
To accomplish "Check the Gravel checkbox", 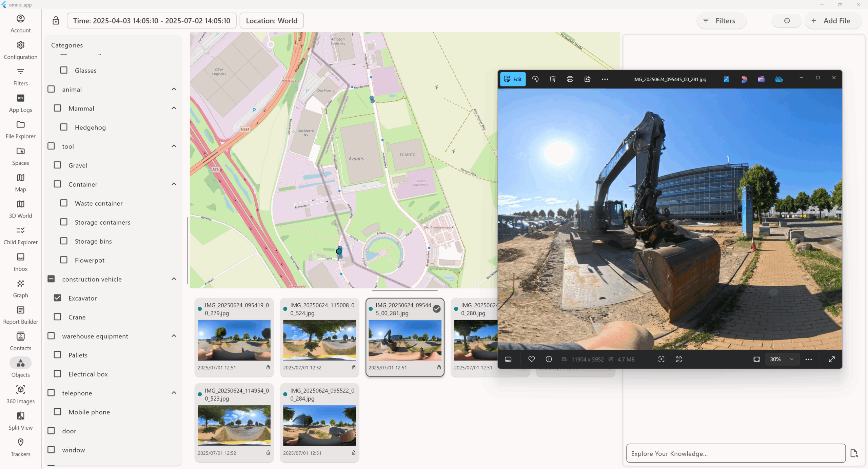I will point(58,165).
